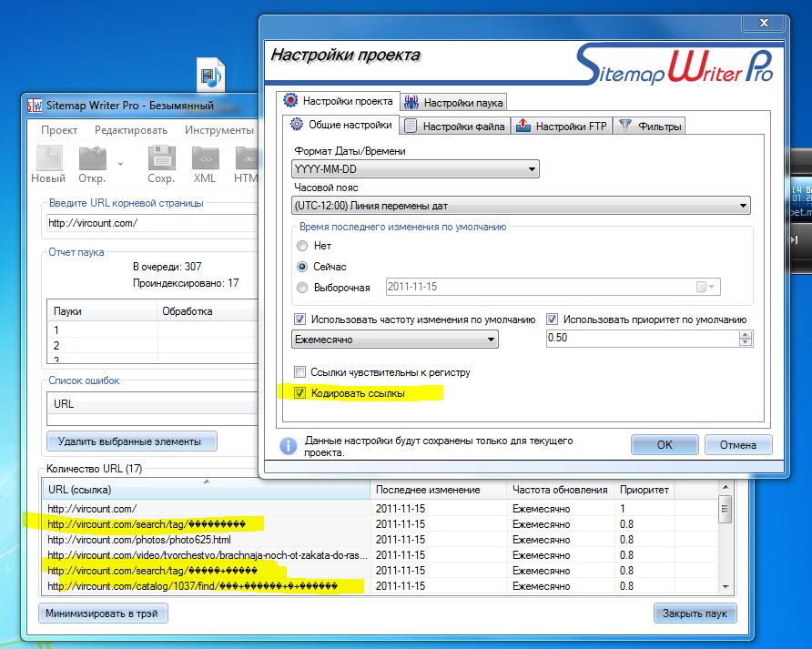This screenshot has width=812, height=649.
Task: Select the Нет radio button
Action: tap(302, 246)
